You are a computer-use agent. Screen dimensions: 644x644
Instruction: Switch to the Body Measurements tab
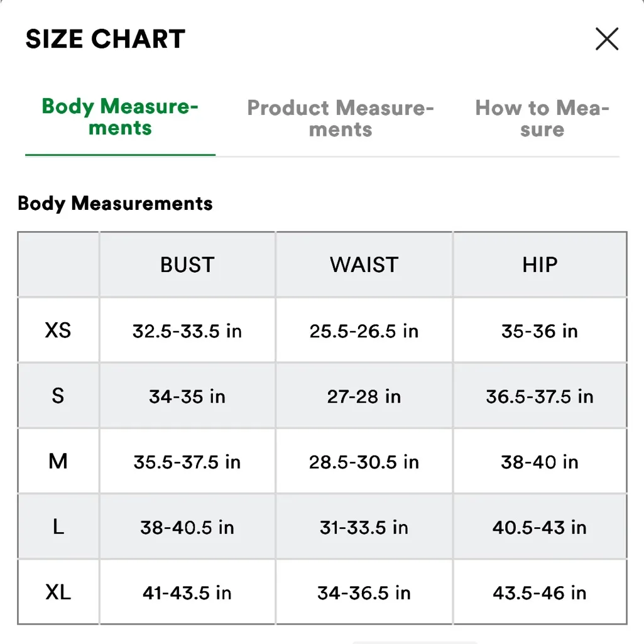(x=120, y=117)
